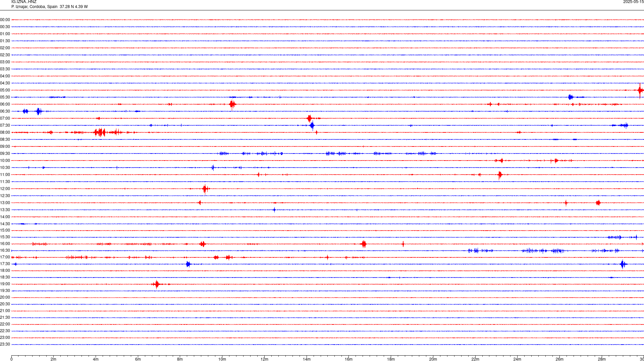
Task: Click the 10:30 trace time label
Action: (x=5, y=168)
